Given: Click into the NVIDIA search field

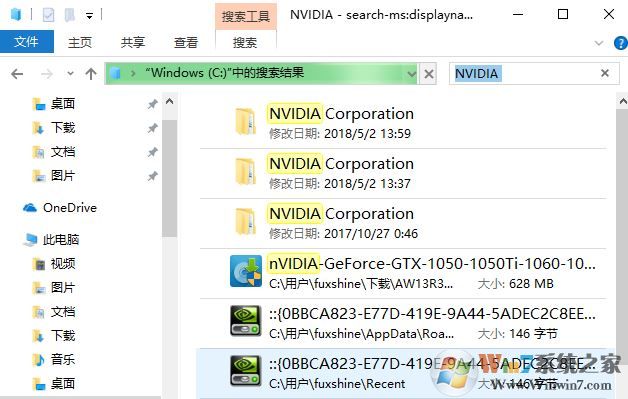Looking at the screenshot, I should pos(534,74).
